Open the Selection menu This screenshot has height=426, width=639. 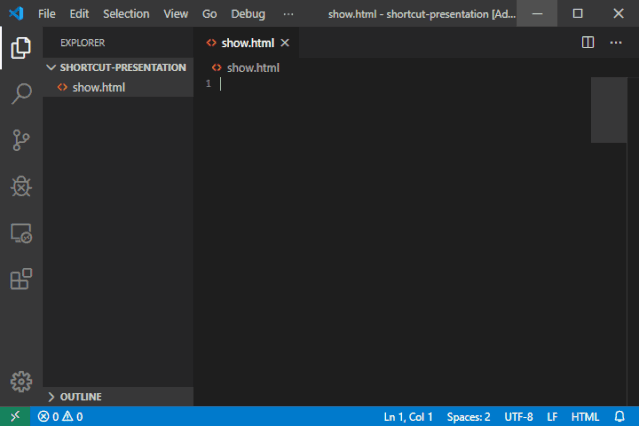pyautogui.click(x=126, y=14)
